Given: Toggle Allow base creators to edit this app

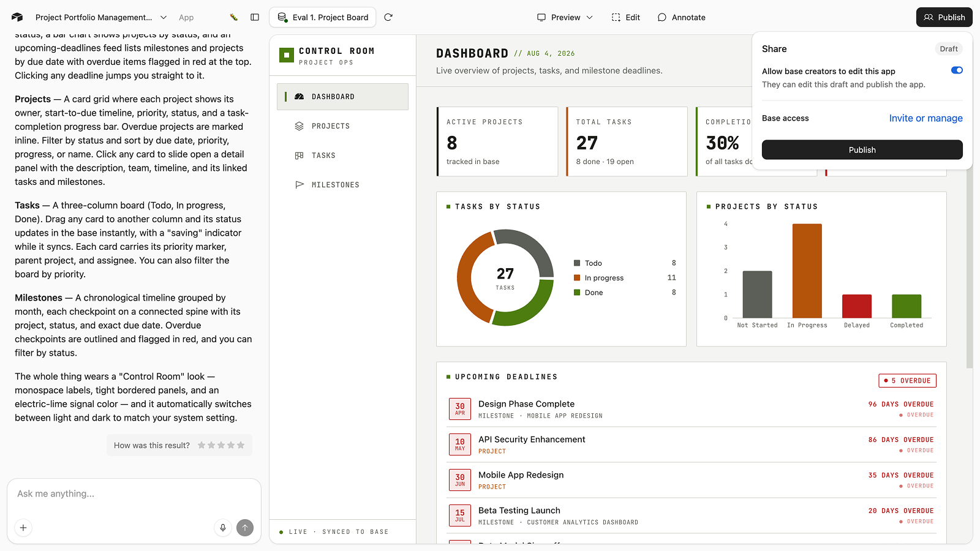Looking at the screenshot, I should point(957,70).
